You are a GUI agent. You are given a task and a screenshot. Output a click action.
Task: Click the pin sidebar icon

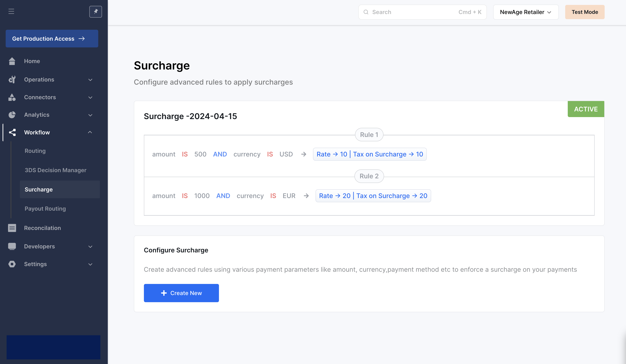[x=96, y=11]
